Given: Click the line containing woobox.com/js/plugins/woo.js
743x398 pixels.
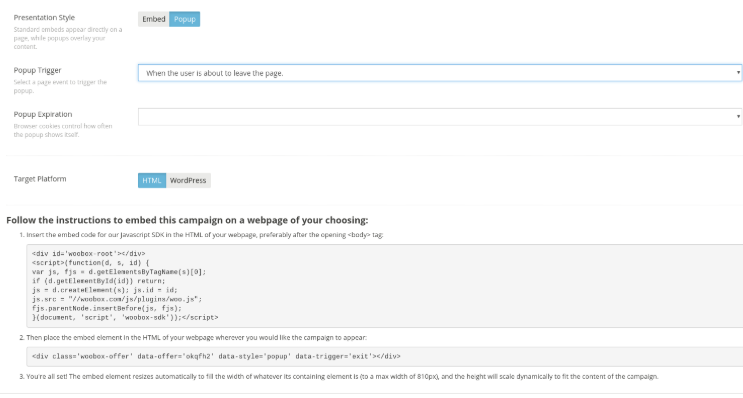Looking at the screenshot, I should pyautogui.click(x=117, y=299).
